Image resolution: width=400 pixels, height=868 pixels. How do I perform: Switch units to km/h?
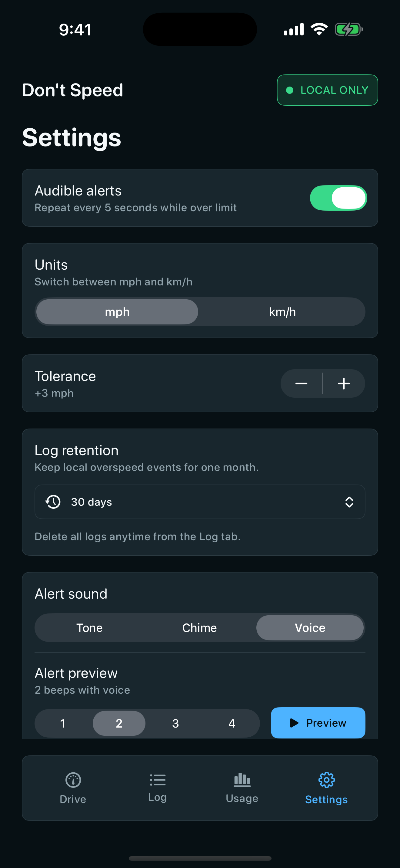point(282,312)
